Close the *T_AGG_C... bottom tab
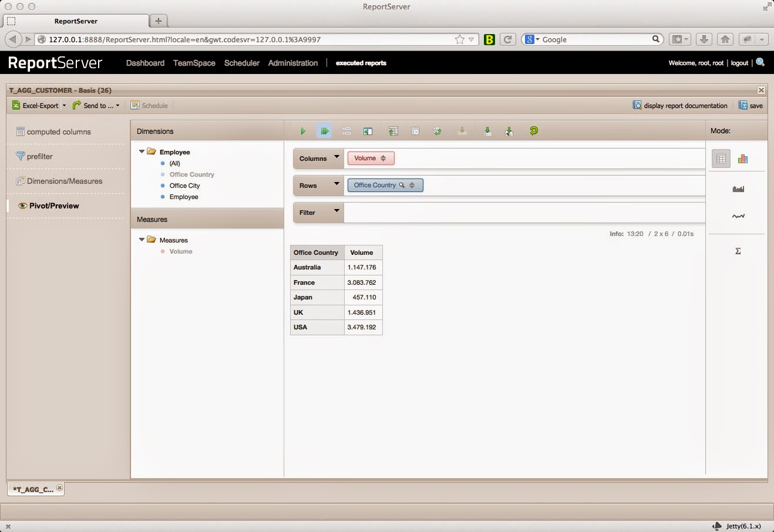 [59, 488]
